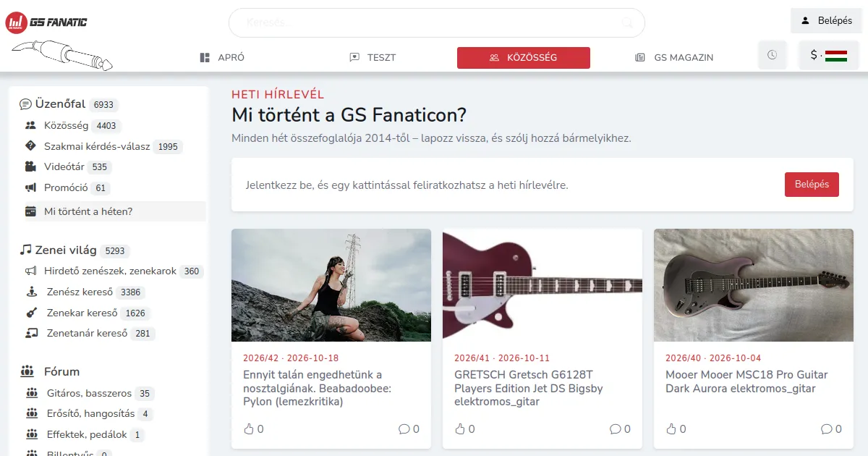
Task: Click the like icon on the Beabadoobee article
Action: click(249, 429)
